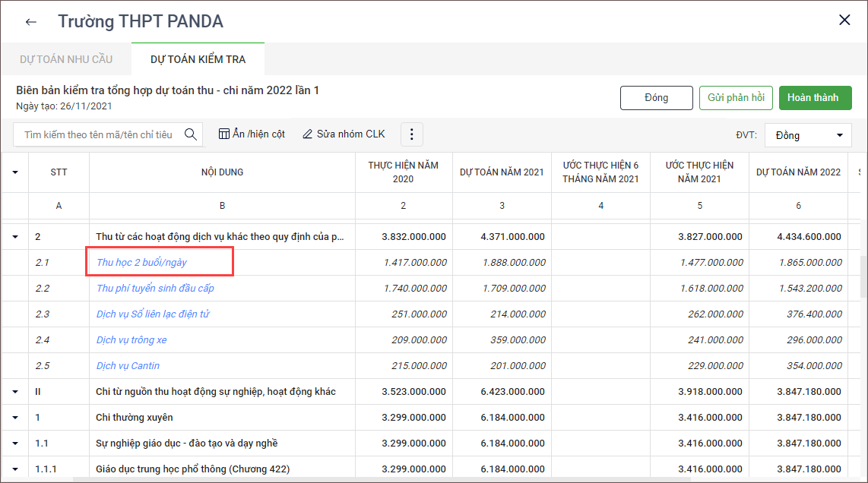Image resolution: width=868 pixels, height=483 pixels.
Task: Open Thu học 2 buổi/ngày link
Action: (x=141, y=263)
